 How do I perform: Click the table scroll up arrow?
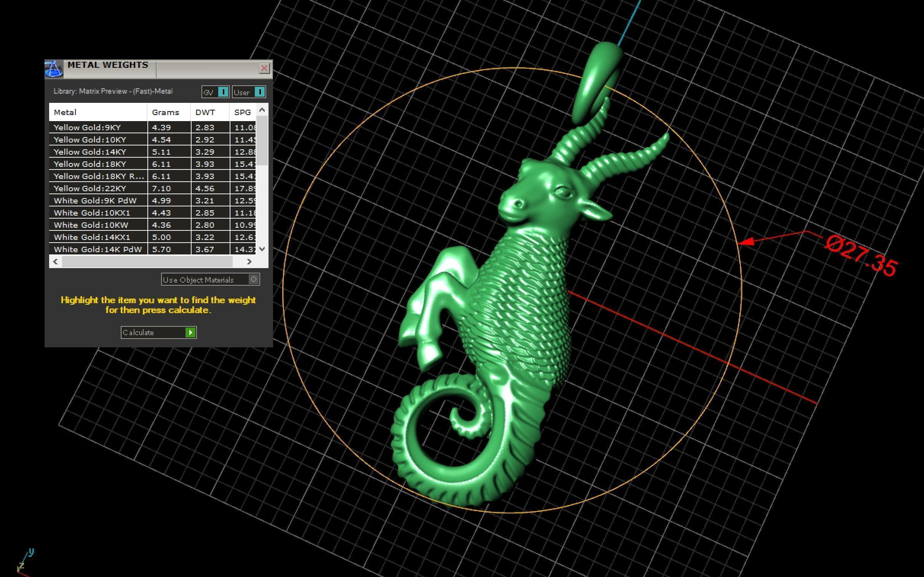pyautogui.click(x=262, y=110)
